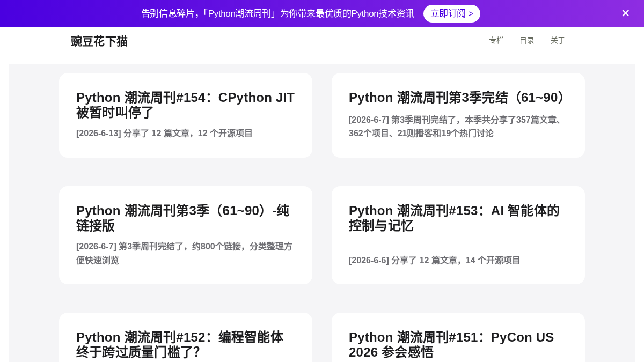
Task: Open article #154 CPython JIT 被暂时叫停了
Action: click(x=185, y=105)
